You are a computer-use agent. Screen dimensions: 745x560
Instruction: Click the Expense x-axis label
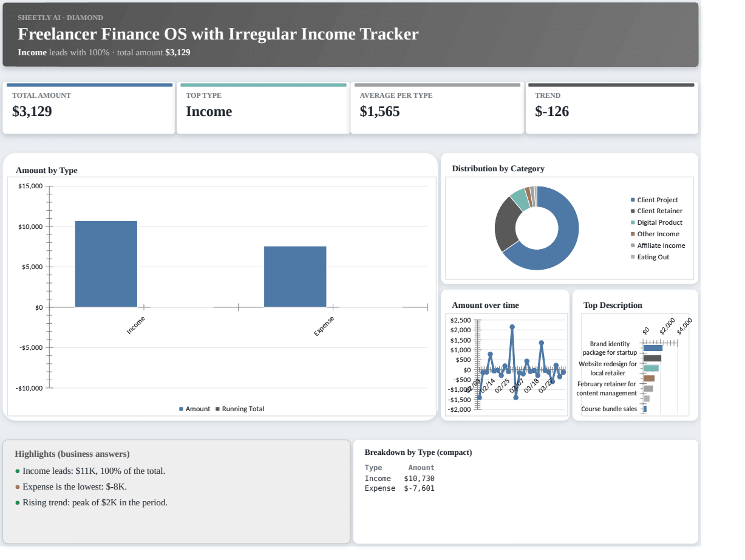[324, 326]
